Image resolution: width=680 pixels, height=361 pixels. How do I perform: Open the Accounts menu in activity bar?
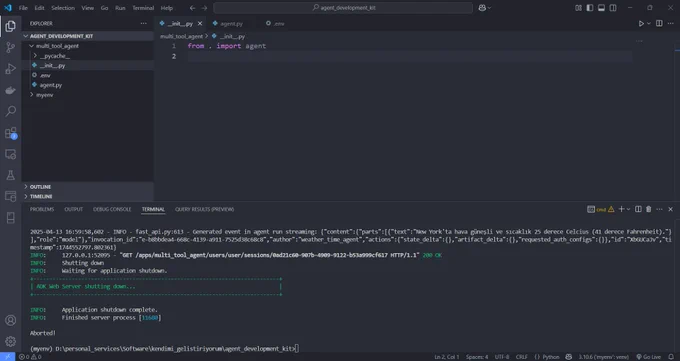pyautogui.click(x=10, y=320)
